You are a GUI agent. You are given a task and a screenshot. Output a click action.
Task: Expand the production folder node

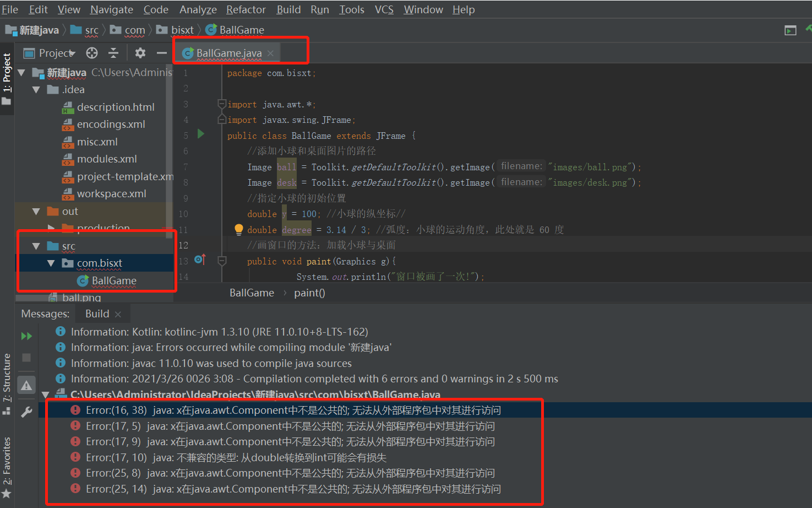pos(51,228)
